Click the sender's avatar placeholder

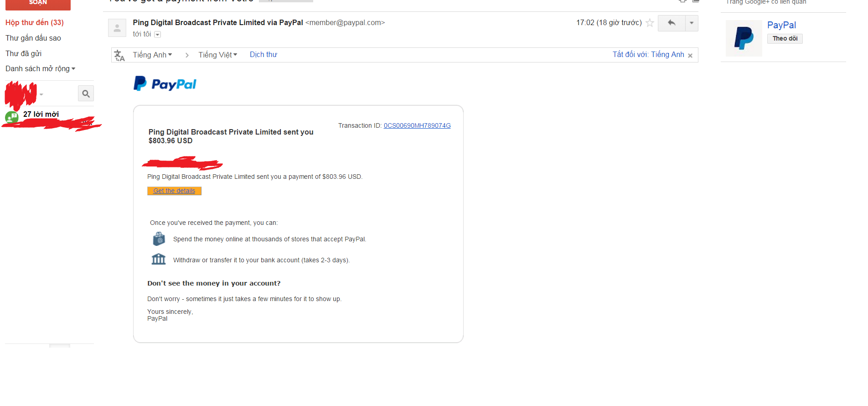pos(117,28)
